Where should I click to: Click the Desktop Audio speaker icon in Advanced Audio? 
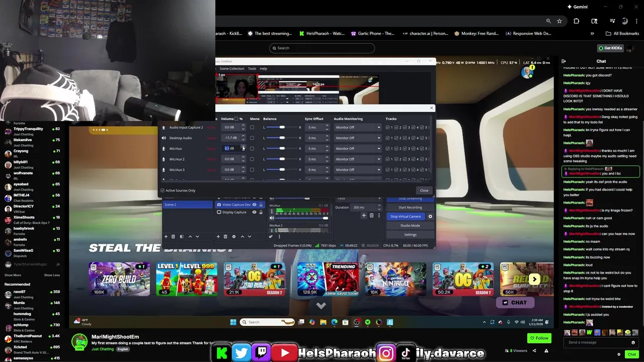tap(164, 138)
